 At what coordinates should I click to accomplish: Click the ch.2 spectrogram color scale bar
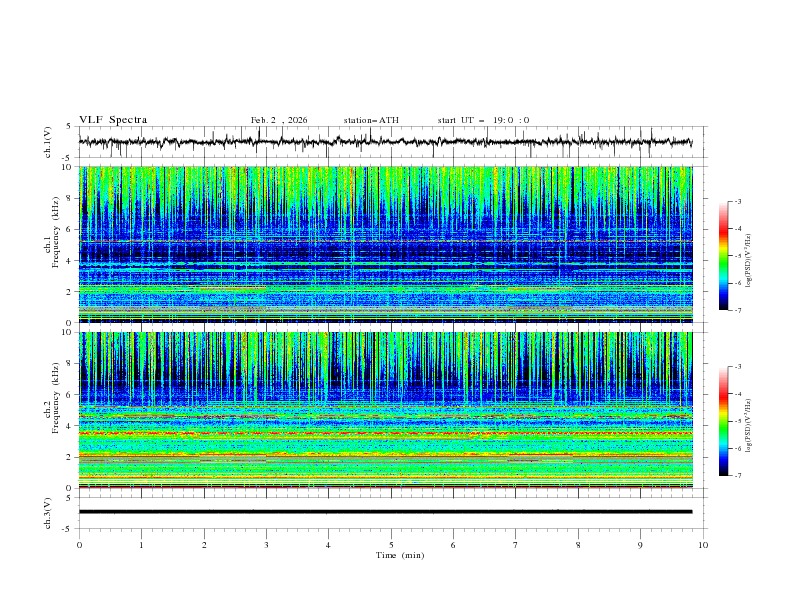tap(724, 421)
